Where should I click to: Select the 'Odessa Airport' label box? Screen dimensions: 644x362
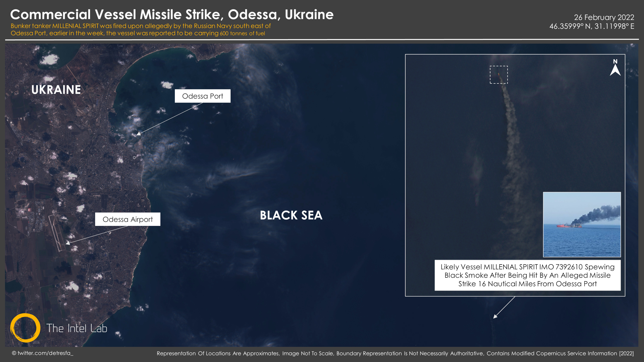click(x=128, y=219)
